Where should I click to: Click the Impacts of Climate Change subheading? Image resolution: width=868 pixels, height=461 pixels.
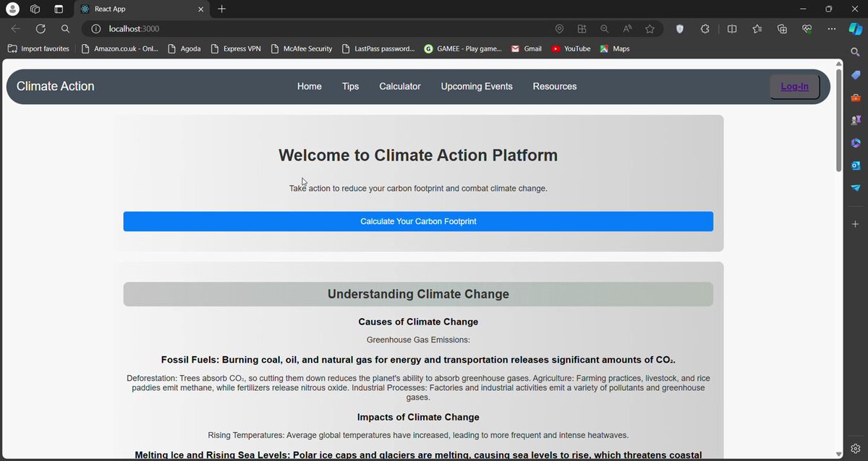tap(418, 417)
